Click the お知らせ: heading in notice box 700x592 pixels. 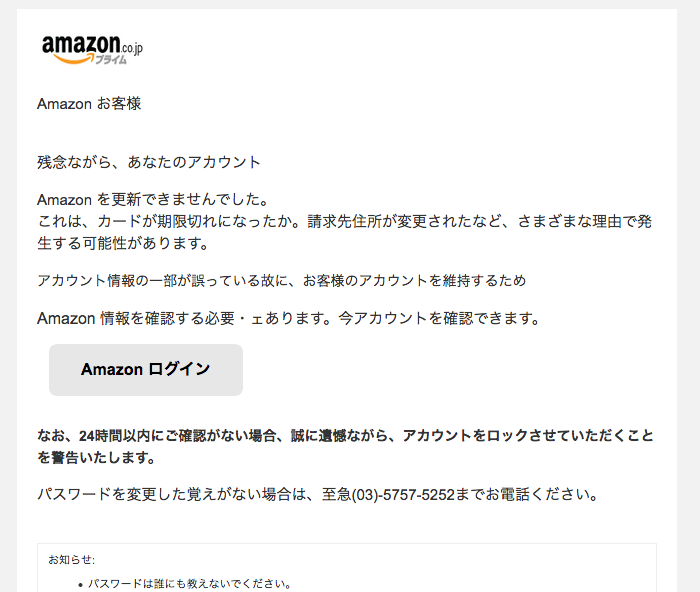tap(71, 560)
